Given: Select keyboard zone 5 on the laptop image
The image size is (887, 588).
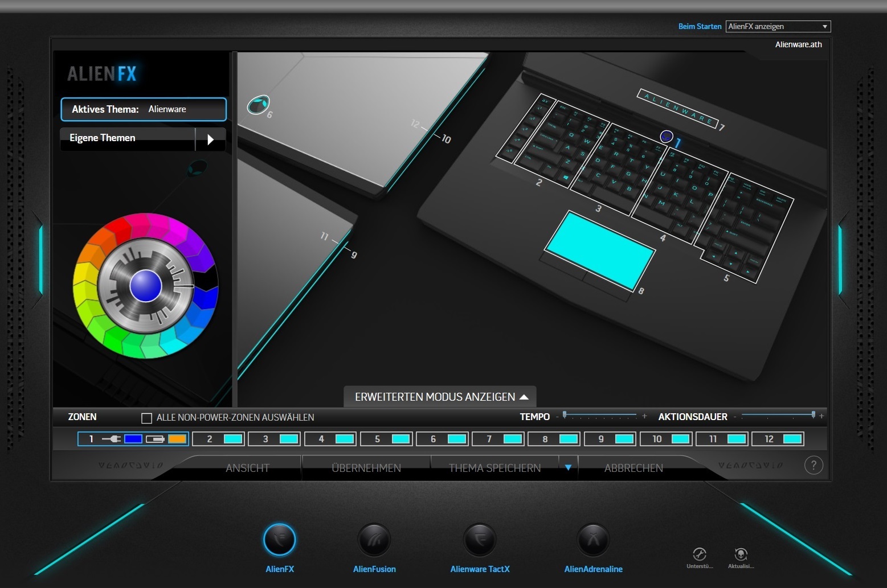Looking at the screenshot, I should [744, 228].
